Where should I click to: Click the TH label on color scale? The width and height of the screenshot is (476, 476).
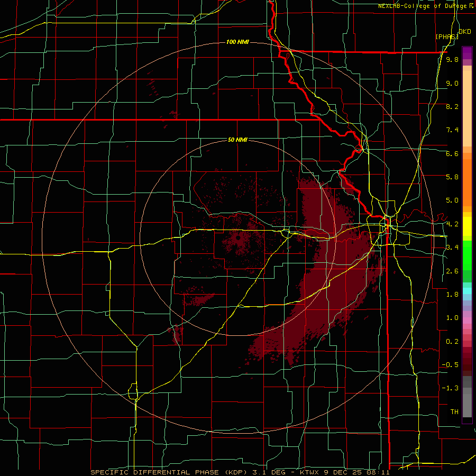click(x=454, y=412)
